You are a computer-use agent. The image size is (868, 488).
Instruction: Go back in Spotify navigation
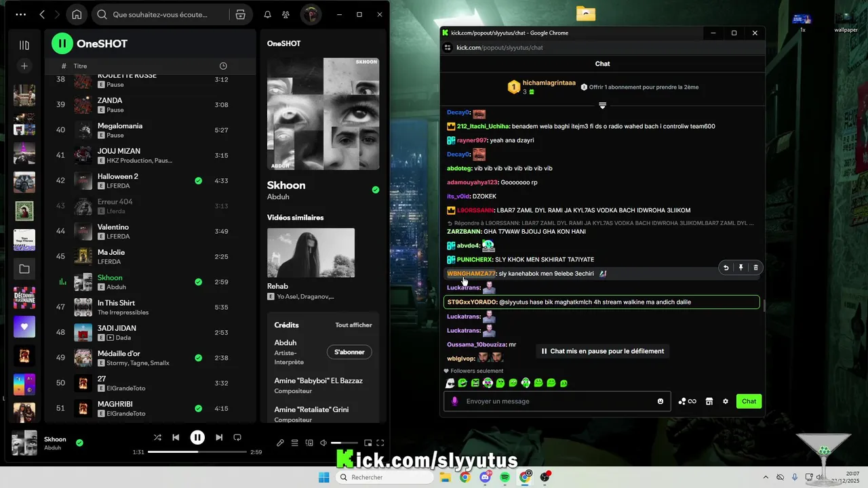point(42,14)
